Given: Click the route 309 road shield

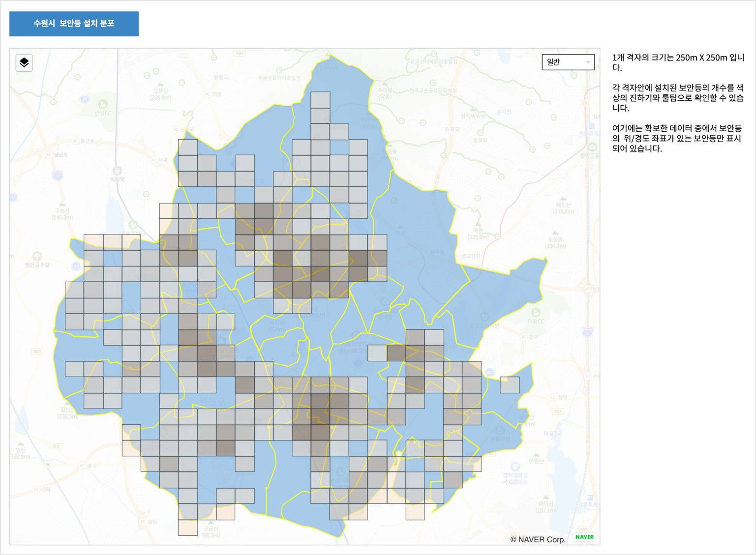Looking at the screenshot, I should pos(240,53).
